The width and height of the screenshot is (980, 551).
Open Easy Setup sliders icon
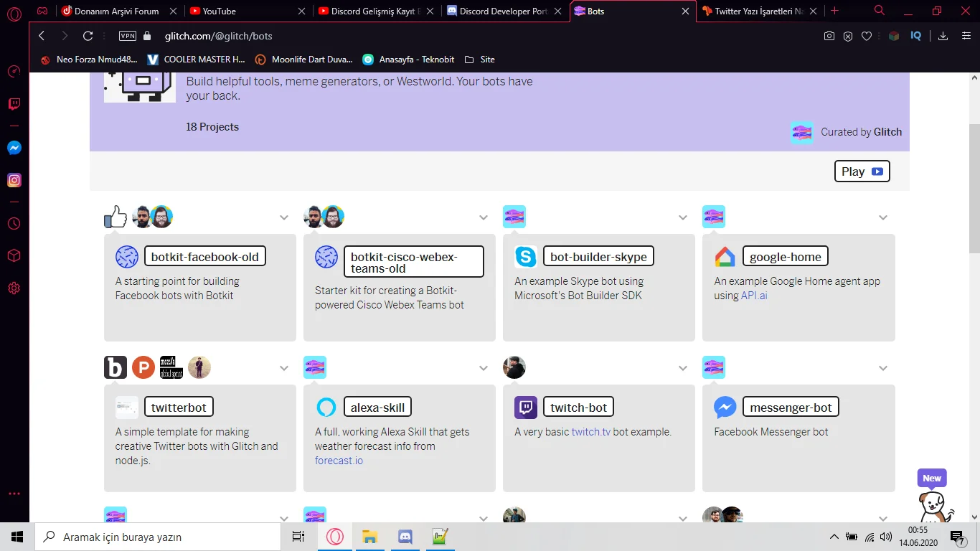tap(965, 36)
